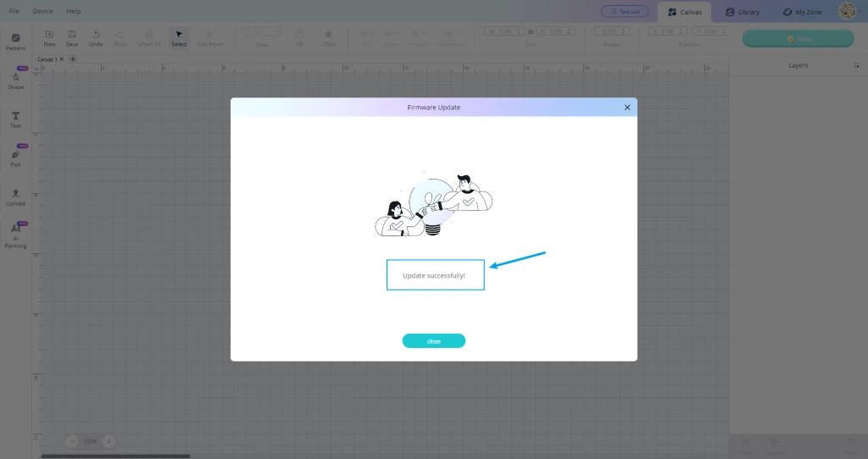Viewport: 868px width, 459px height.
Task: Close the Canvas 1 document tab
Action: coord(61,59)
